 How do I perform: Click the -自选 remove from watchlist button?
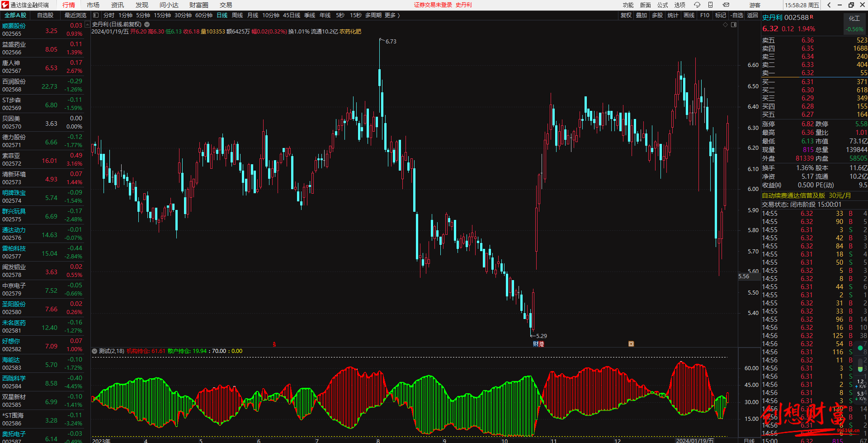[x=737, y=15]
